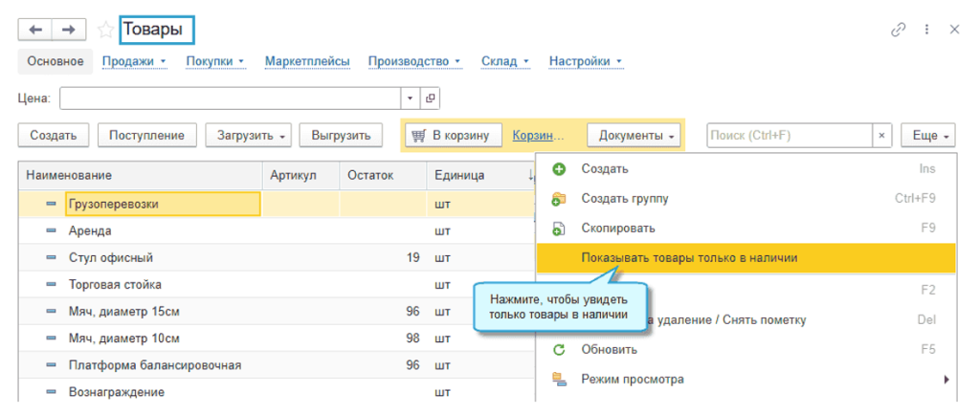Click into the Цена input field
Viewport: 980px width, 415px height.
click(230, 98)
